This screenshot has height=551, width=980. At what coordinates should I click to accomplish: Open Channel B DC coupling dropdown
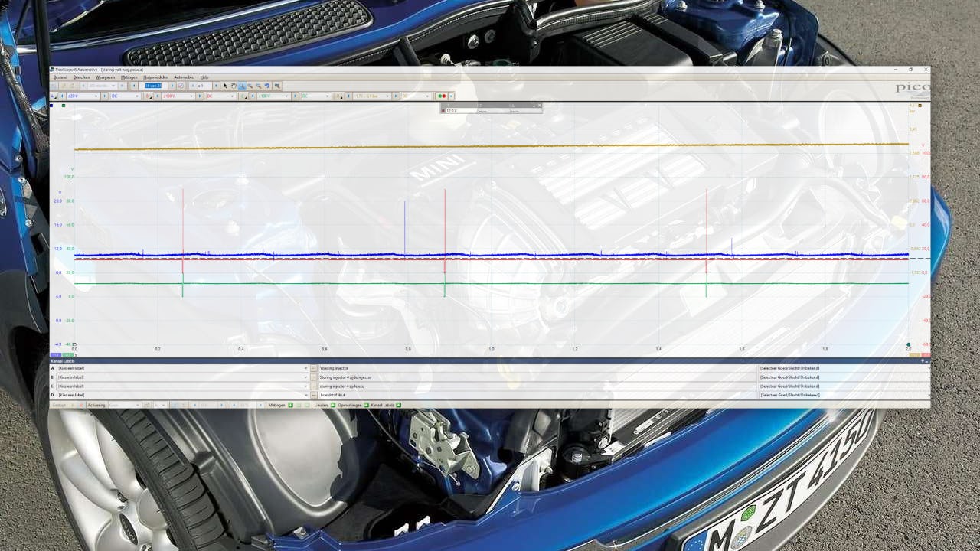click(234, 96)
